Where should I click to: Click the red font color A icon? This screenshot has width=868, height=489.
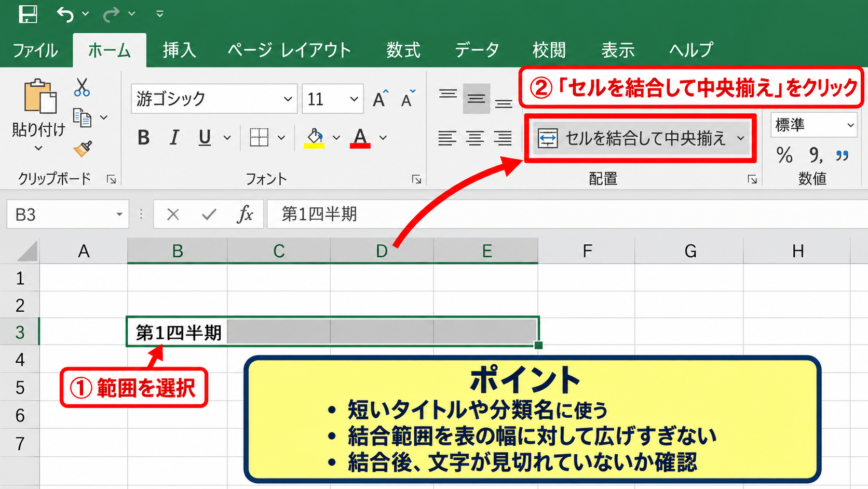360,138
